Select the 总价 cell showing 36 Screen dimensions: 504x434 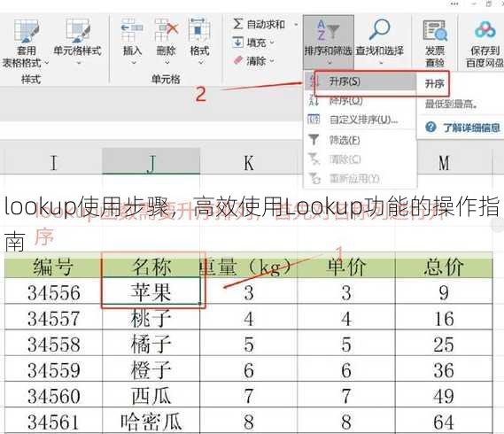(x=444, y=369)
